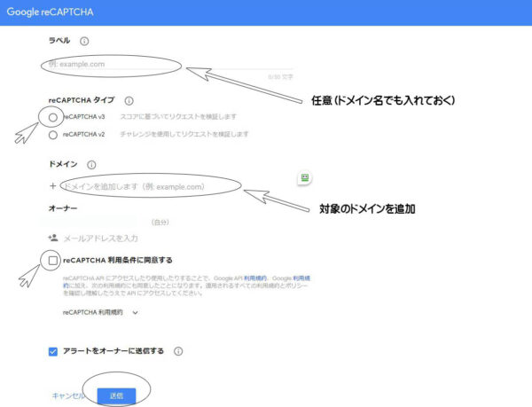
Task: Click the info icon next to ラベル
Action: [84, 41]
